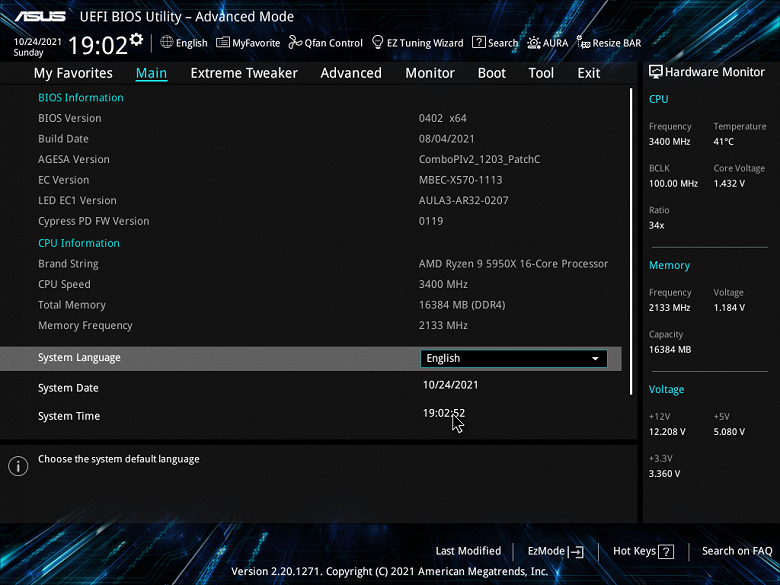Click the MyFavorite label

coord(256,43)
